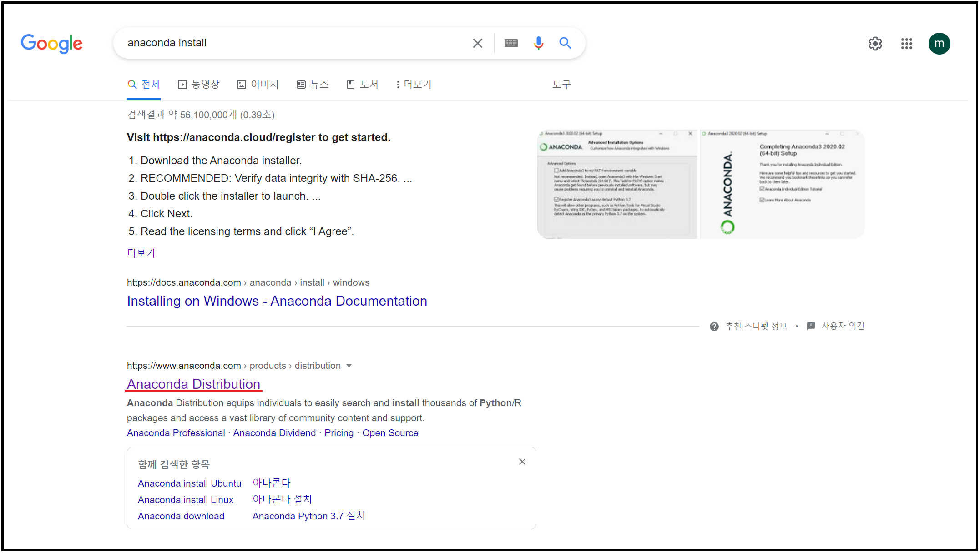
Task: Open the on-screen keyboard icon
Action: pos(511,43)
